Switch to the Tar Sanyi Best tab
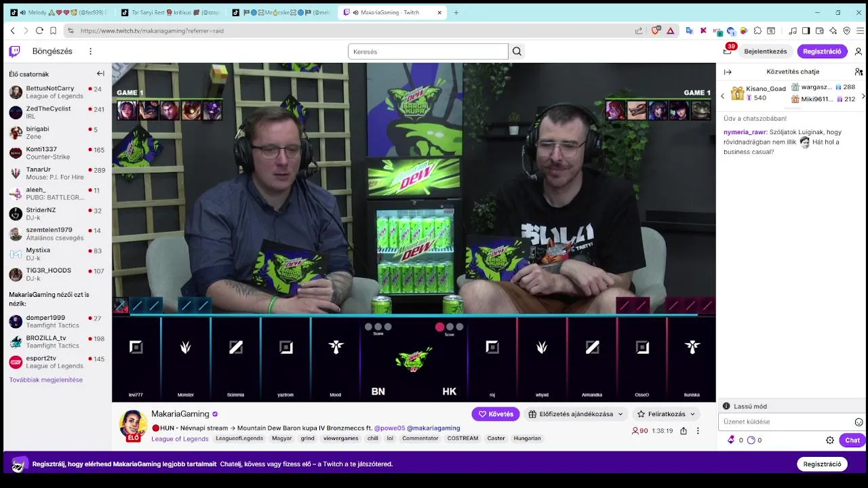Screen dimensions: 868x488 [169, 12]
